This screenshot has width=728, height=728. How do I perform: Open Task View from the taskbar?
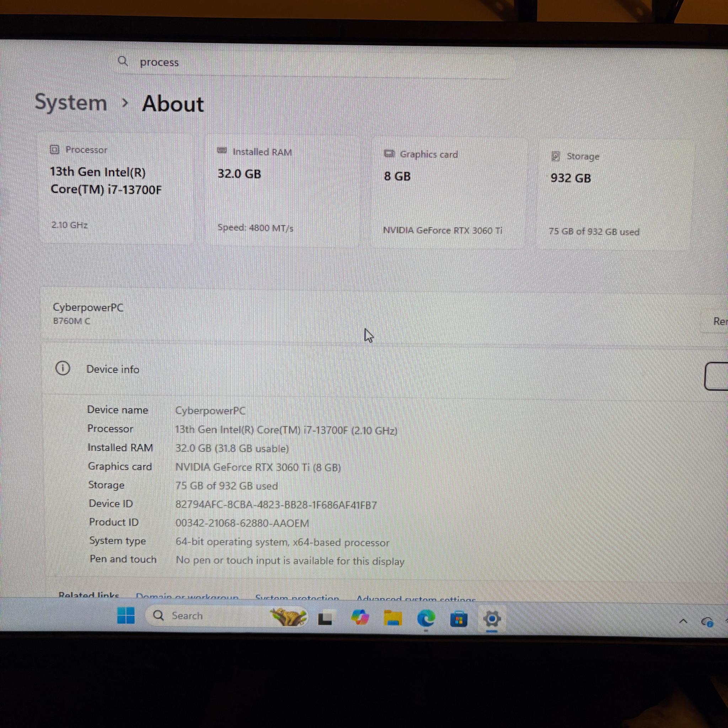(x=325, y=618)
